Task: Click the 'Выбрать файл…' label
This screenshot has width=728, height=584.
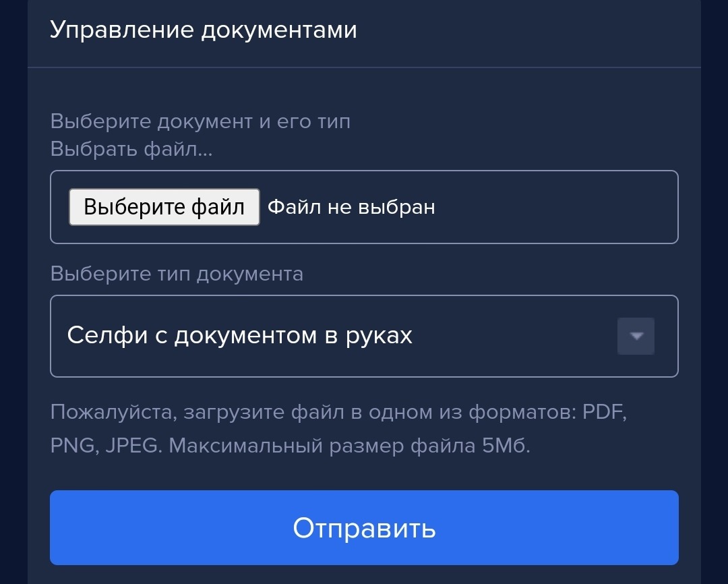Action: 131,149
